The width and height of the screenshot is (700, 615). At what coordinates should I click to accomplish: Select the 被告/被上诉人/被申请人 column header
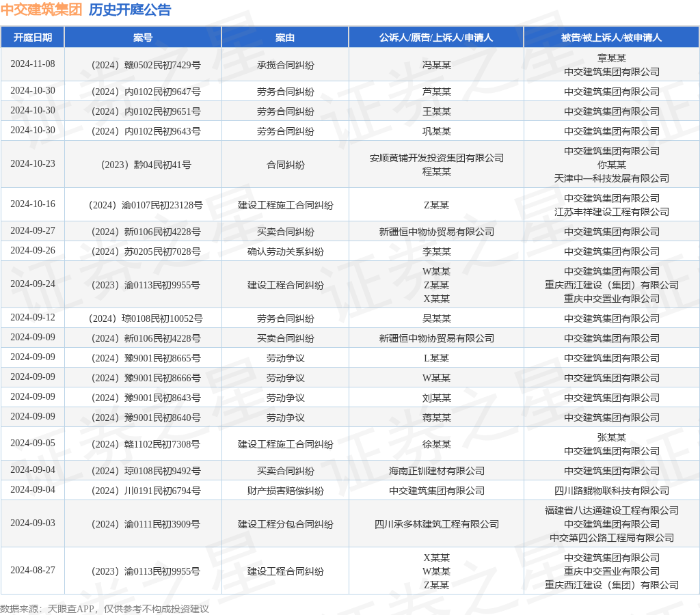(612, 38)
